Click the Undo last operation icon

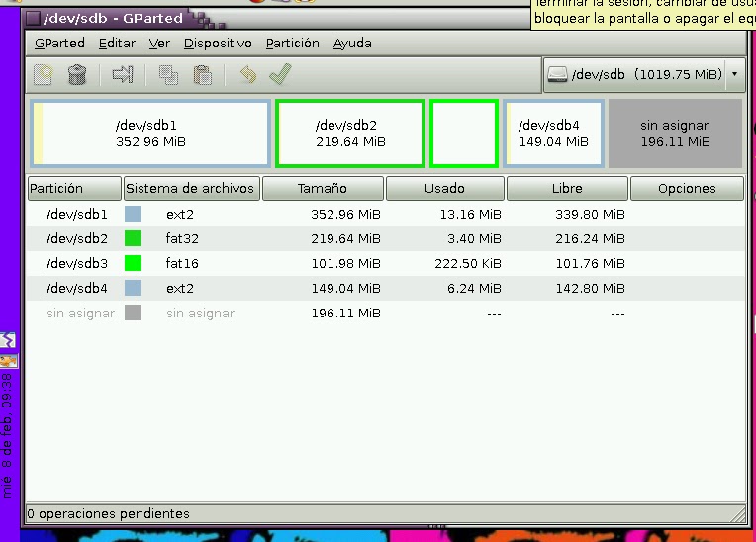click(248, 75)
